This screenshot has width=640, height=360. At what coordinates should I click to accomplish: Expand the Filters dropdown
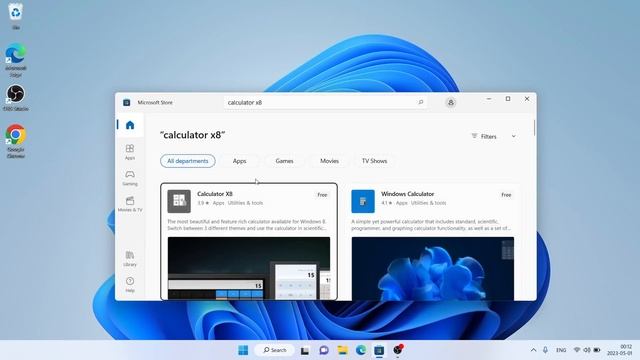point(493,136)
